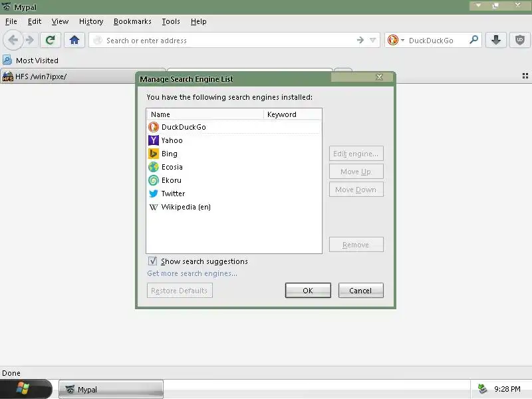The image size is (532, 399).
Task: Select the DuckDuckGo icon in the list
Action: [x=154, y=127]
